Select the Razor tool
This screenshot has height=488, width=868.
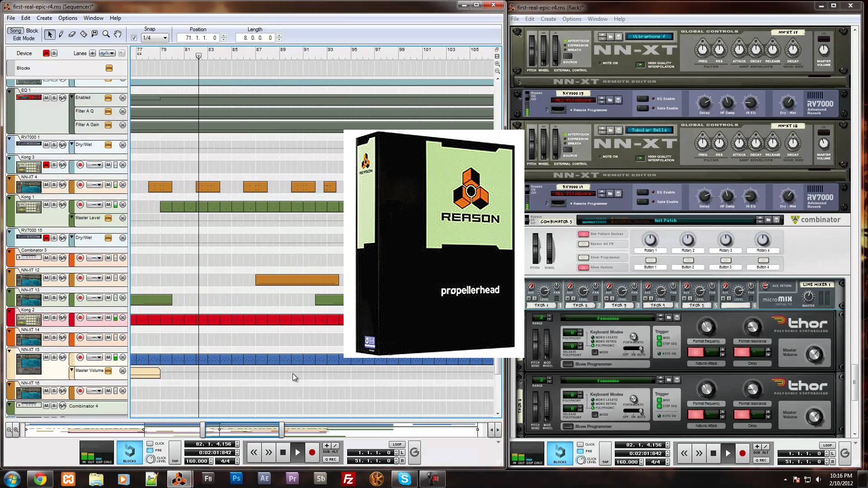pos(84,34)
